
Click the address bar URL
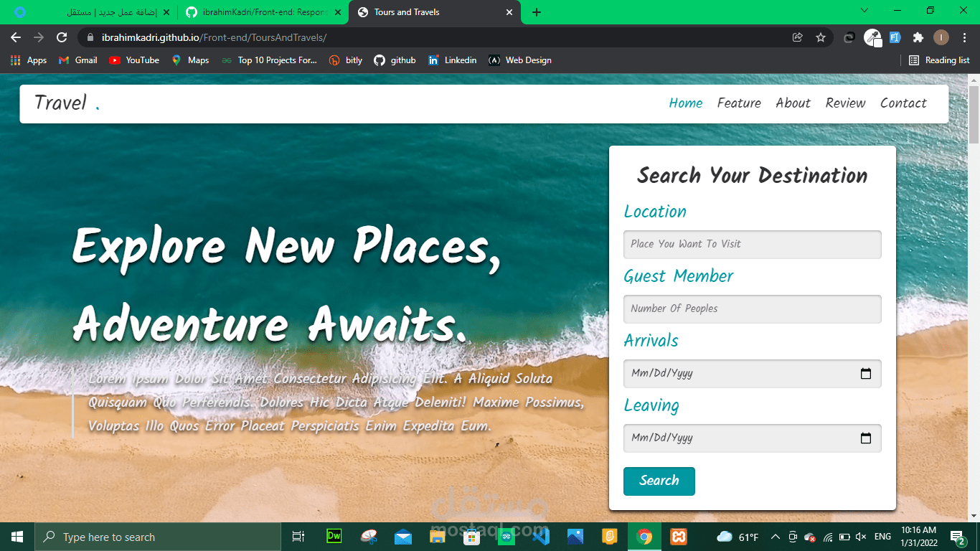[x=214, y=37]
